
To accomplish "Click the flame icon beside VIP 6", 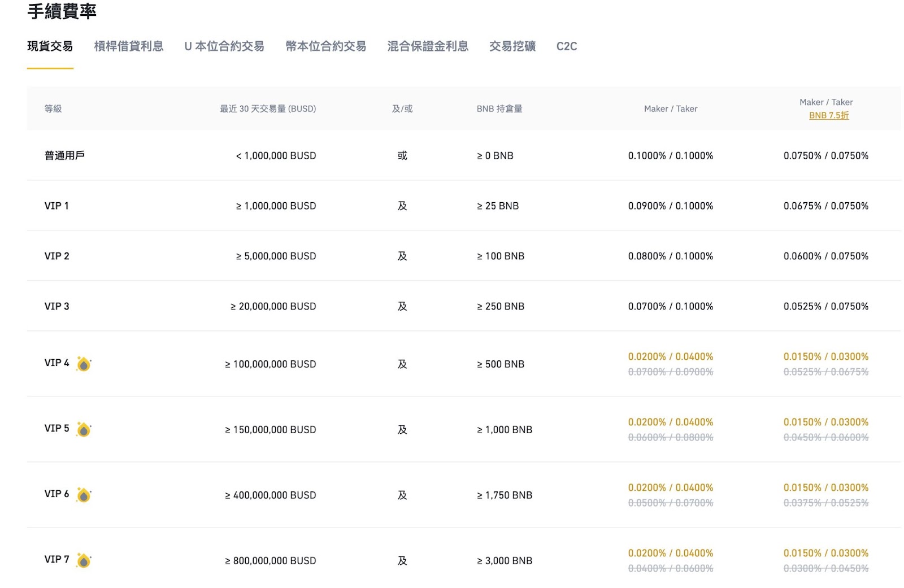I will click(x=84, y=495).
